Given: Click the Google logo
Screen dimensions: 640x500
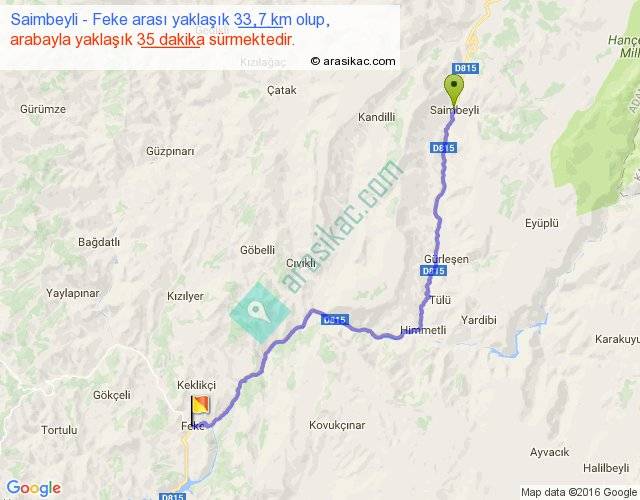Looking at the screenshot, I should pyautogui.click(x=34, y=488).
